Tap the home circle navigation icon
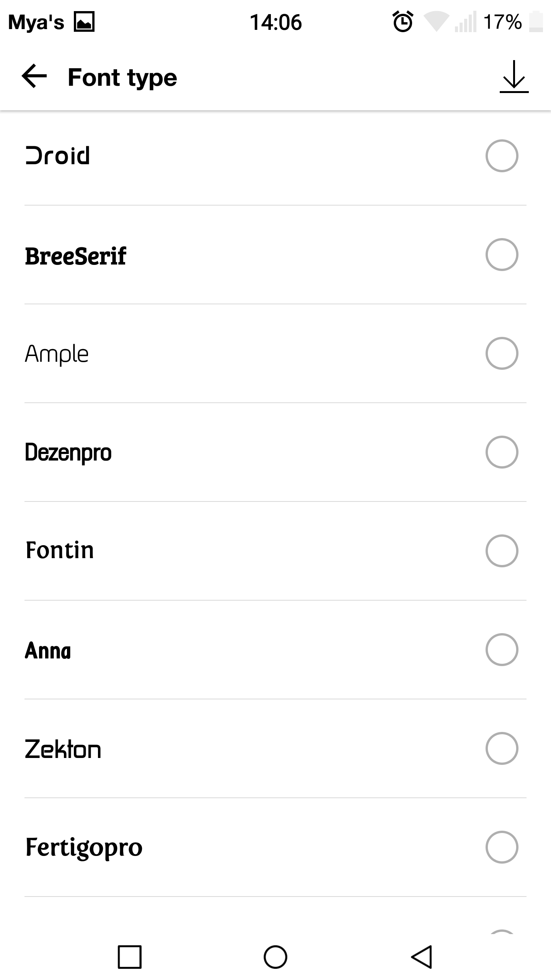Viewport: 551px width, 980px height. click(x=275, y=957)
